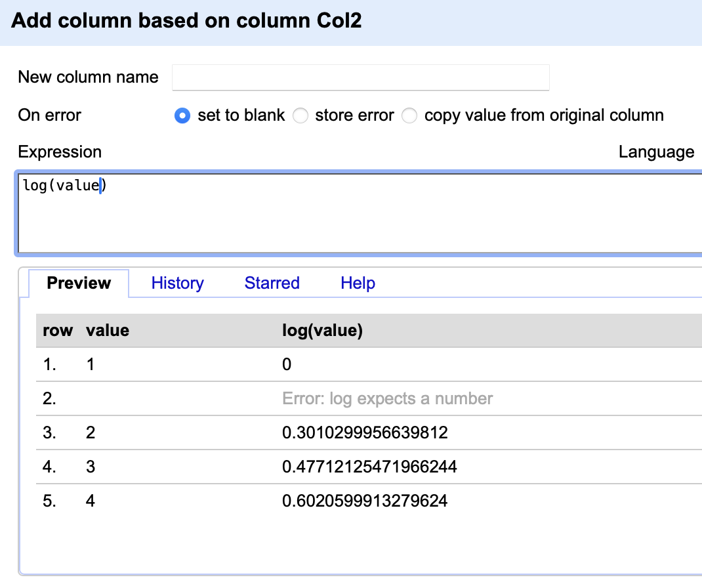The width and height of the screenshot is (702, 588).
Task: Click the 0.6020599913279624 result in row 5
Action: click(365, 501)
